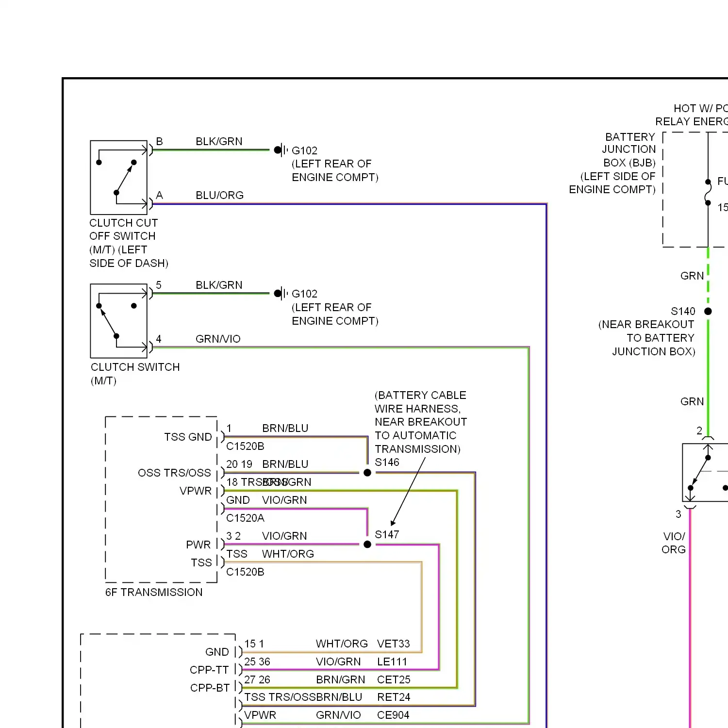Click C1520B connector label under pin 1

point(245,446)
